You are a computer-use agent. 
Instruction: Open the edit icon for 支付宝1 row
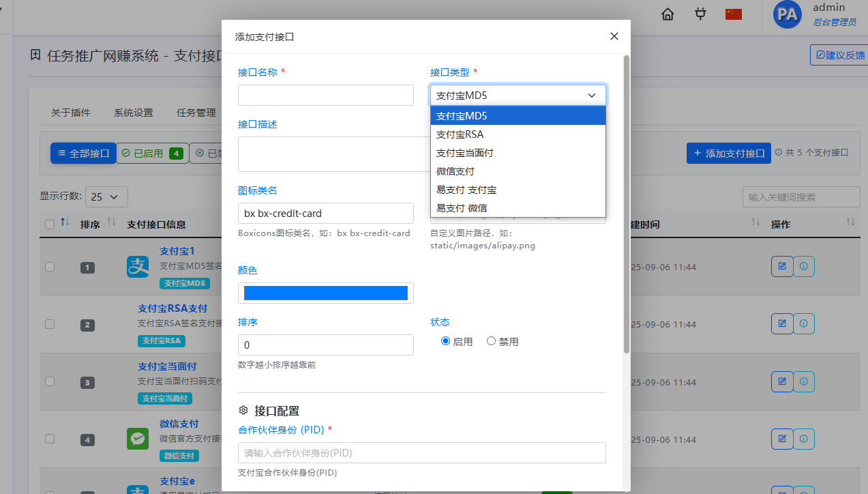(x=781, y=266)
